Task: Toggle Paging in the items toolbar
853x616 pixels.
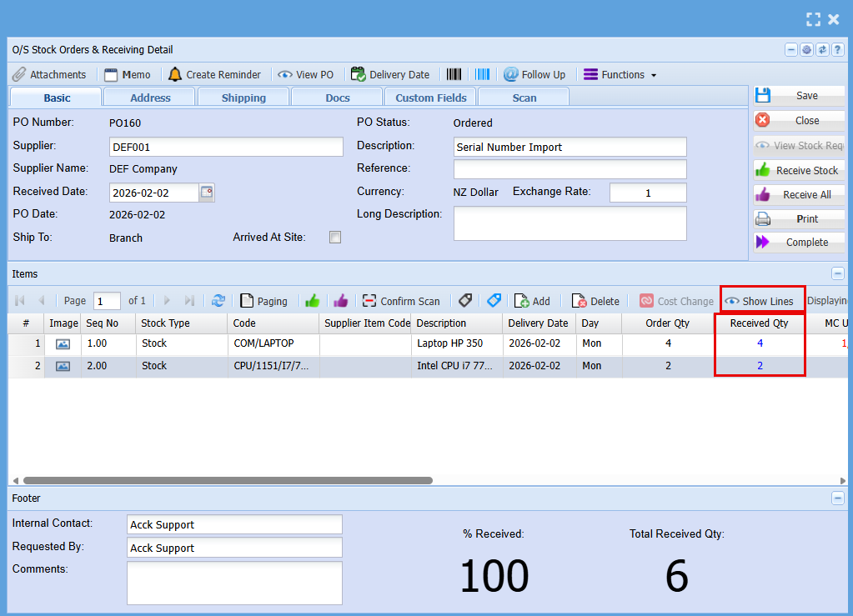Action: click(x=263, y=301)
